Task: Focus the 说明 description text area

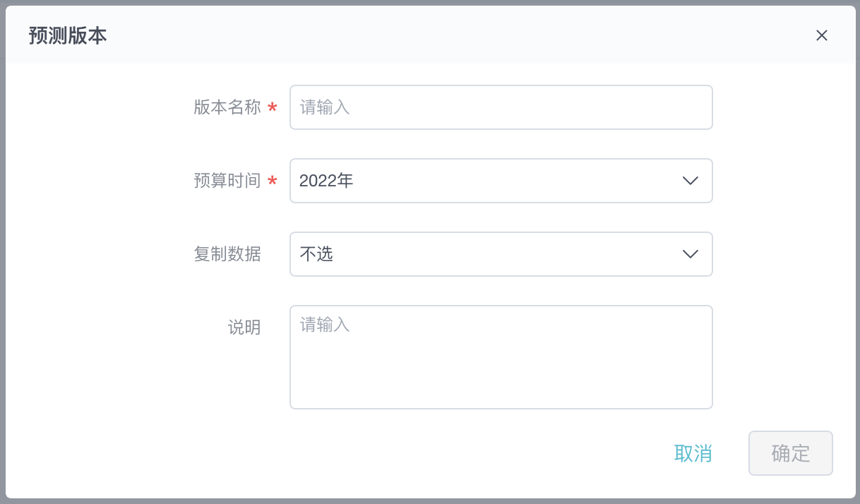Action: click(x=501, y=356)
